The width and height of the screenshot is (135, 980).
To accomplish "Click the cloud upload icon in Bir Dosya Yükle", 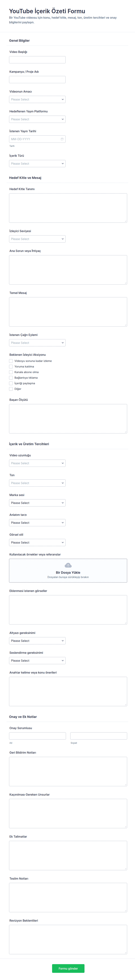I will coord(68,565).
